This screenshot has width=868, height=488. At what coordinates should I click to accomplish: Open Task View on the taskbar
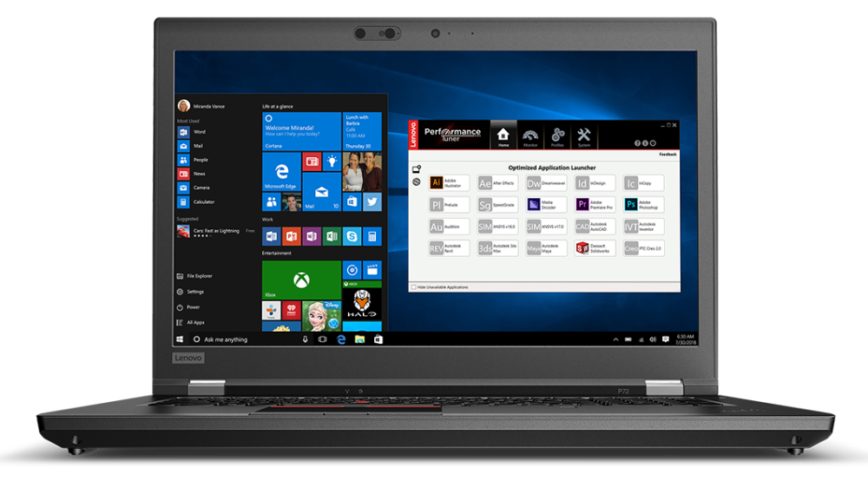pyautogui.click(x=322, y=339)
